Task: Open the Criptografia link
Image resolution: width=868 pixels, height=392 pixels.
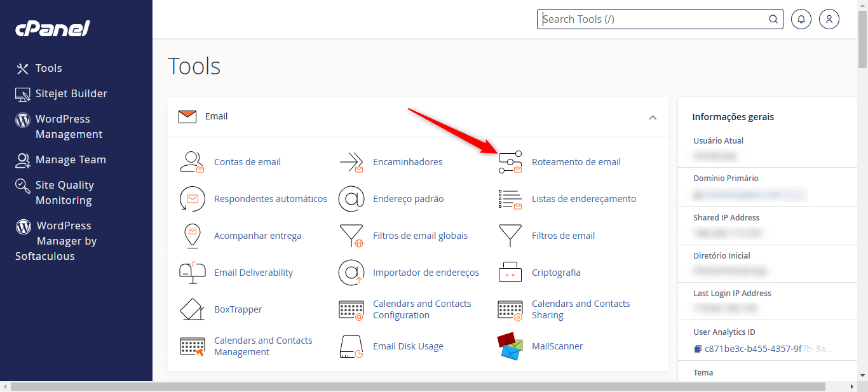Action: pos(556,273)
